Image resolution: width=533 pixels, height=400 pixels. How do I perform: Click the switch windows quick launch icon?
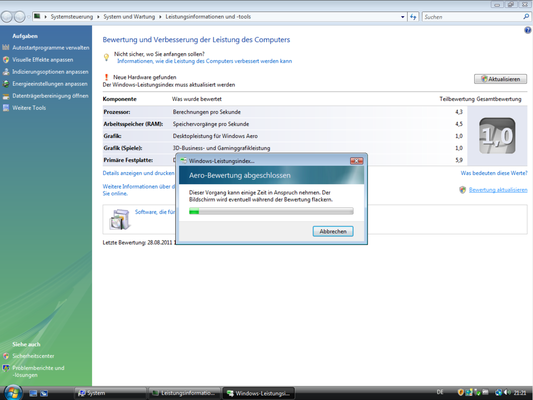point(44,393)
